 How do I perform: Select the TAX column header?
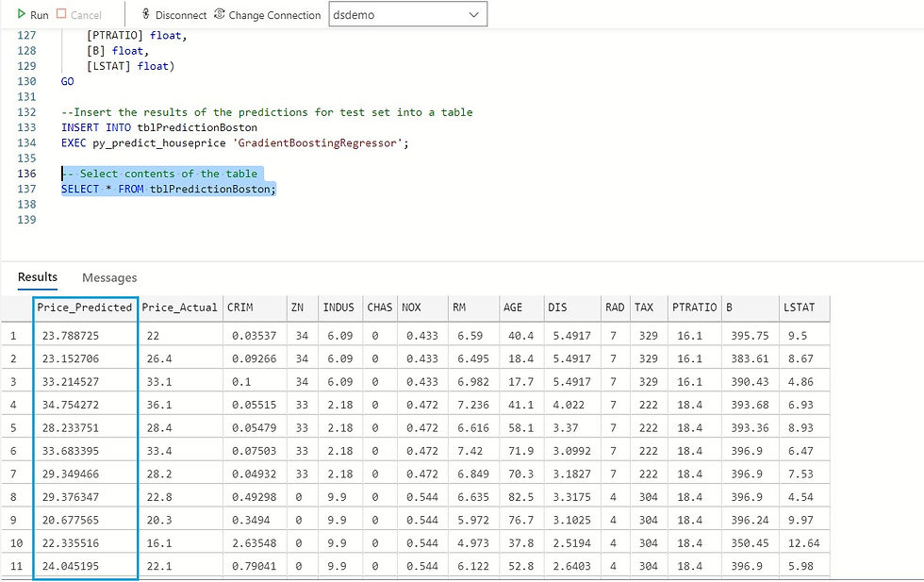649,308
